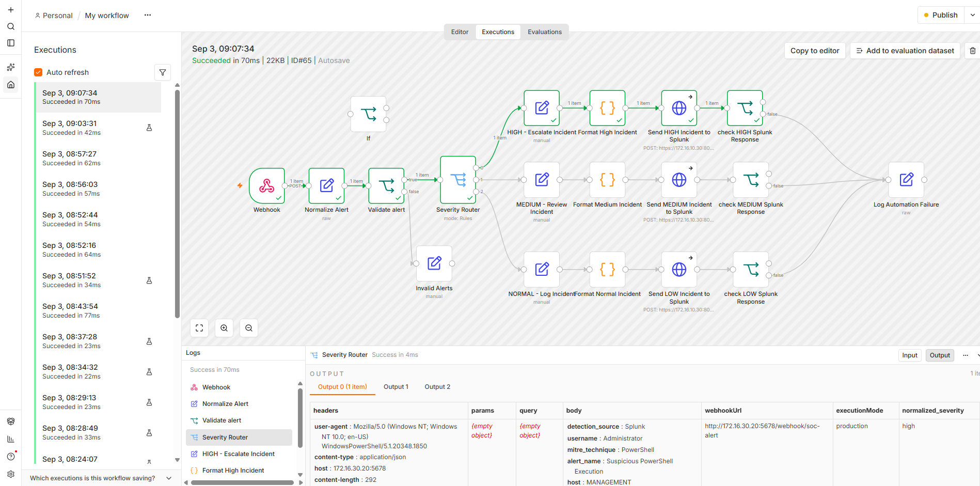Click the plus icon in the sidebar
This screenshot has height=486, width=980.
pyautogui.click(x=10, y=10)
